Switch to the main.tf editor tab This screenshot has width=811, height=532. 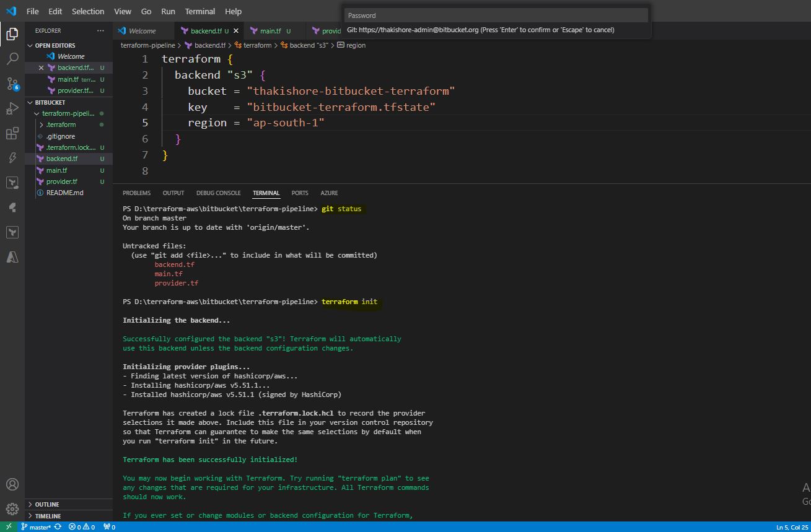pos(270,31)
